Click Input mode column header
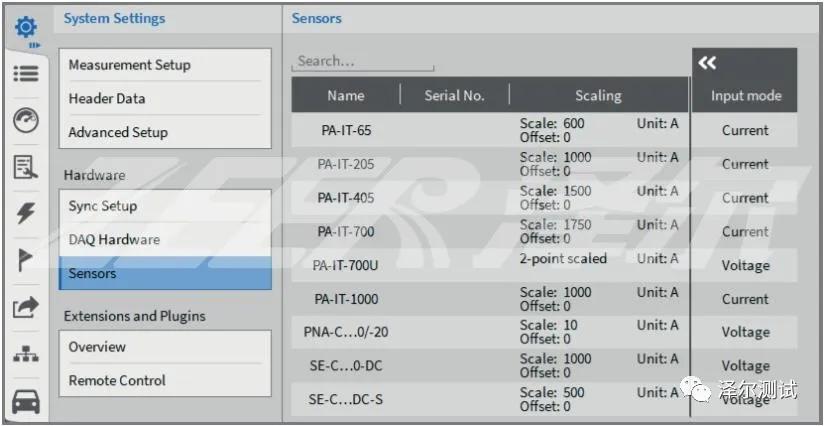The image size is (824, 426). 746,96
